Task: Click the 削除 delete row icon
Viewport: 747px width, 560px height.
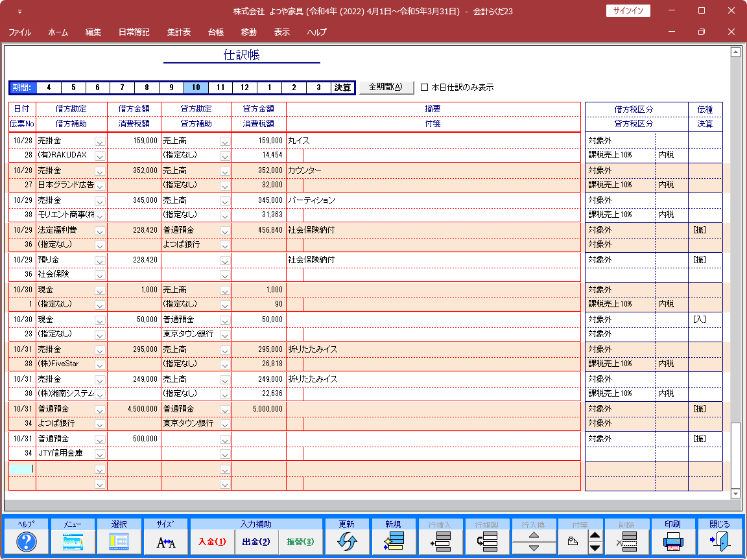Action: point(626,542)
